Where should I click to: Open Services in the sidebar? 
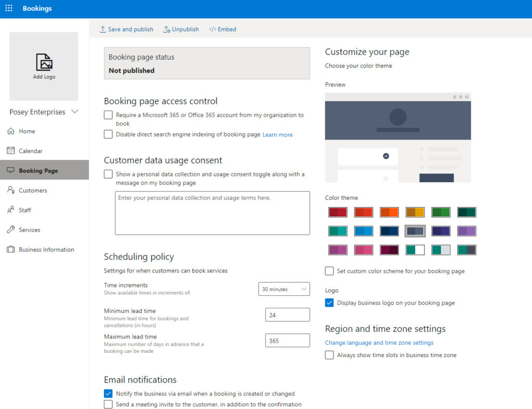pos(45,229)
